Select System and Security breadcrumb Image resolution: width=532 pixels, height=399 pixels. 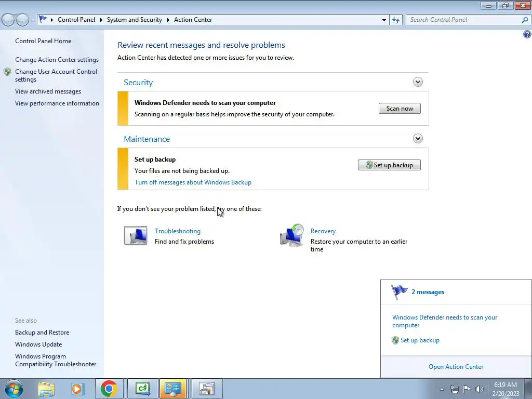[135, 20]
